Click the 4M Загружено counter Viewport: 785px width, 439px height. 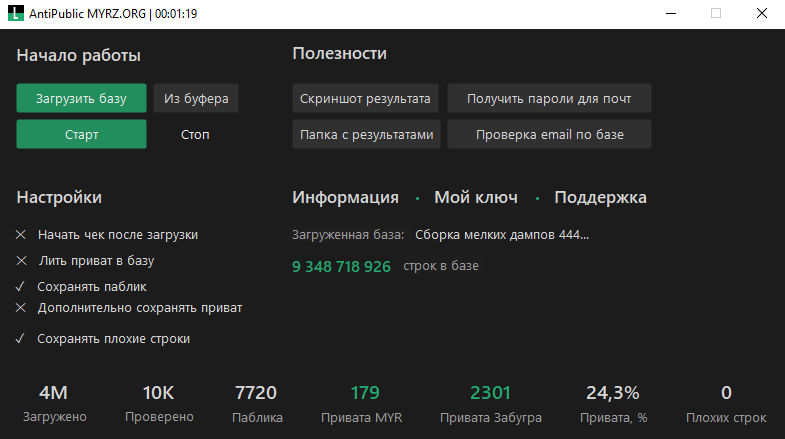[x=54, y=403]
